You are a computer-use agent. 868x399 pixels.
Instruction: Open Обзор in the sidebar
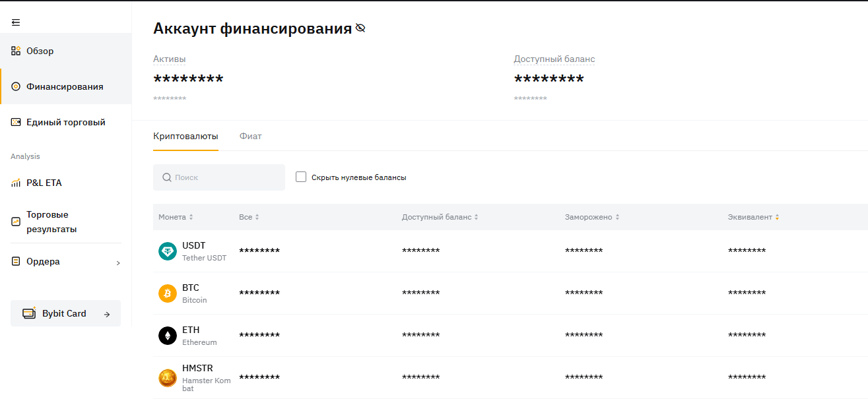point(40,51)
